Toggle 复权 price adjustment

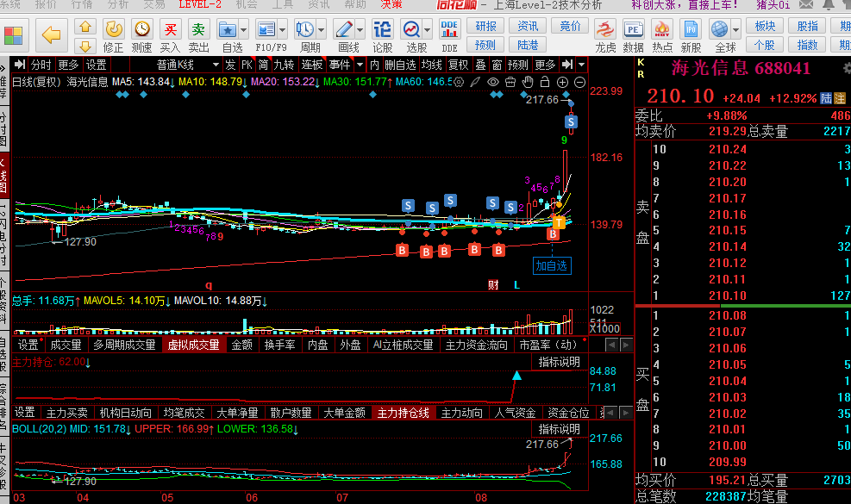tap(458, 65)
